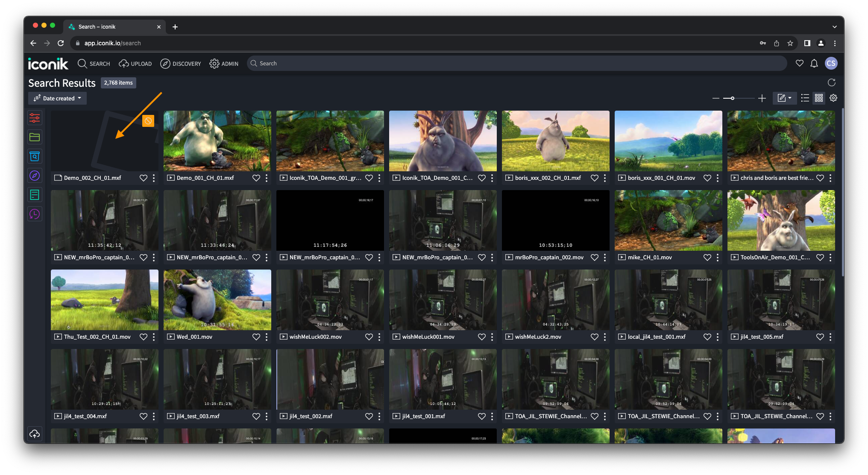Click the iconik logo
The width and height of the screenshot is (868, 475).
pyautogui.click(x=48, y=64)
